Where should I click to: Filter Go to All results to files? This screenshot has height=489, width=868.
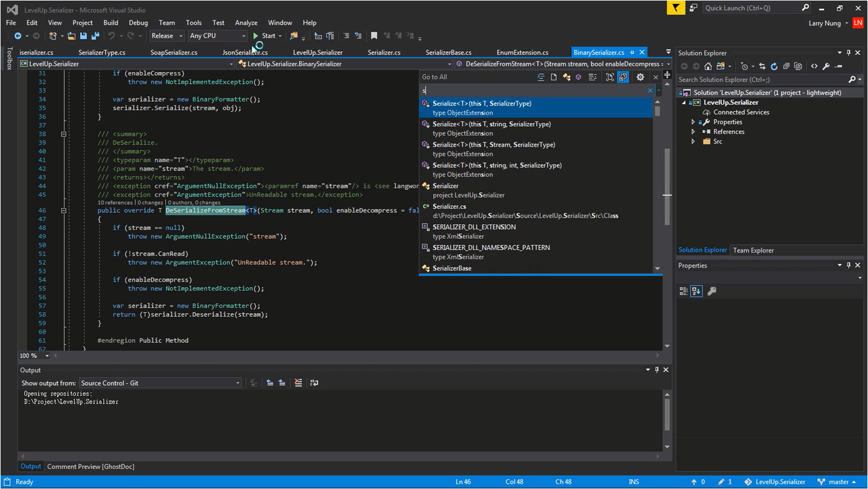coord(554,77)
